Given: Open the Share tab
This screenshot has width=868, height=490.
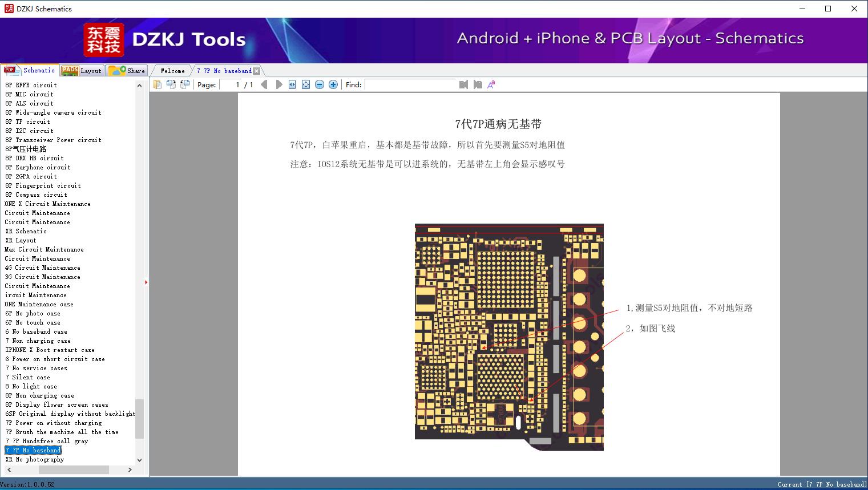Looking at the screenshot, I should click(127, 70).
